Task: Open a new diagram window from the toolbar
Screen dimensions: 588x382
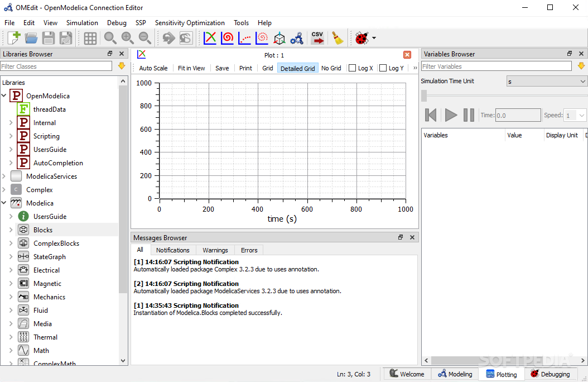Action: (297, 38)
